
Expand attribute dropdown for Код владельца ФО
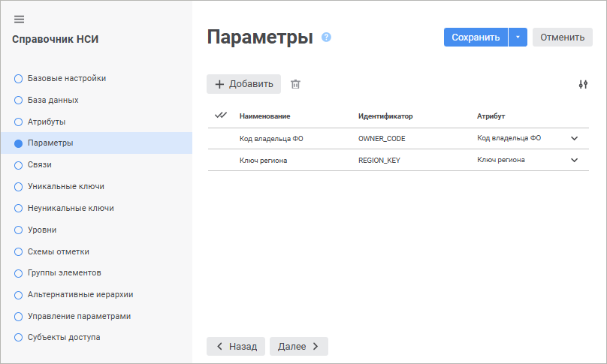(574, 138)
